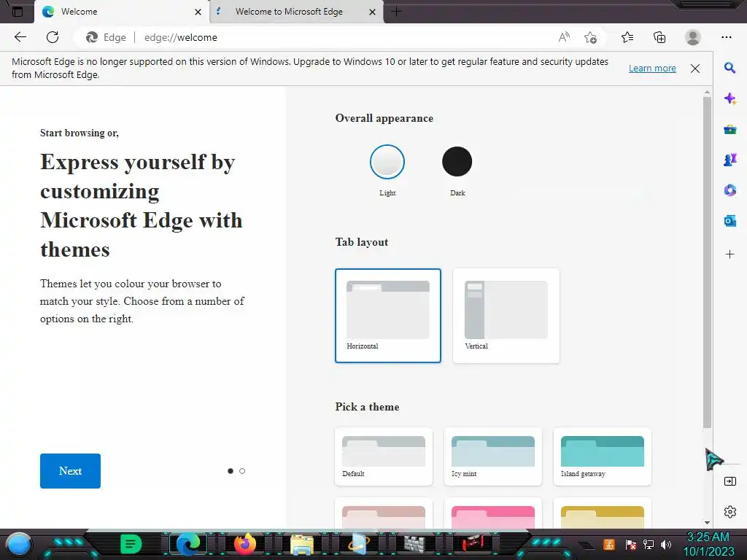
Task: Add this page to favorites with star-plus icon
Action: tap(590, 38)
